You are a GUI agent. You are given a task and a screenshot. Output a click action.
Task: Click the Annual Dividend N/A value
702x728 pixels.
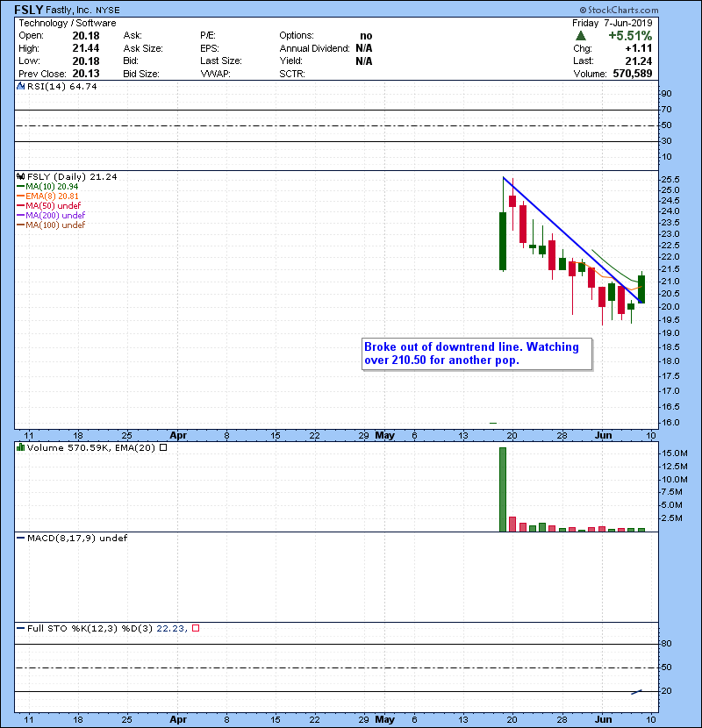[364, 48]
